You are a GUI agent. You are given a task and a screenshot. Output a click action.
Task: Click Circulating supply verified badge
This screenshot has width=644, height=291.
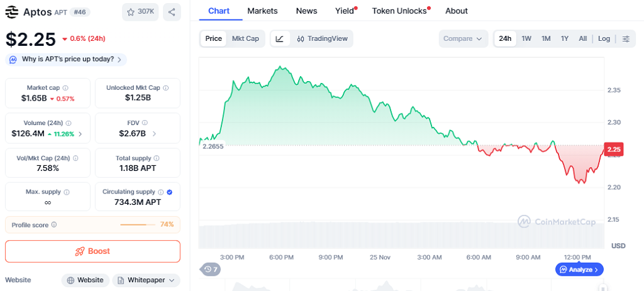tap(169, 192)
